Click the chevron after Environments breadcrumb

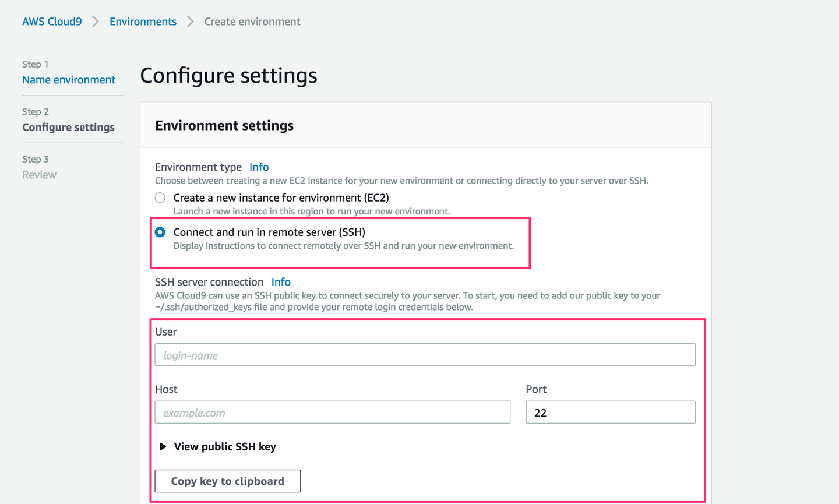point(191,22)
